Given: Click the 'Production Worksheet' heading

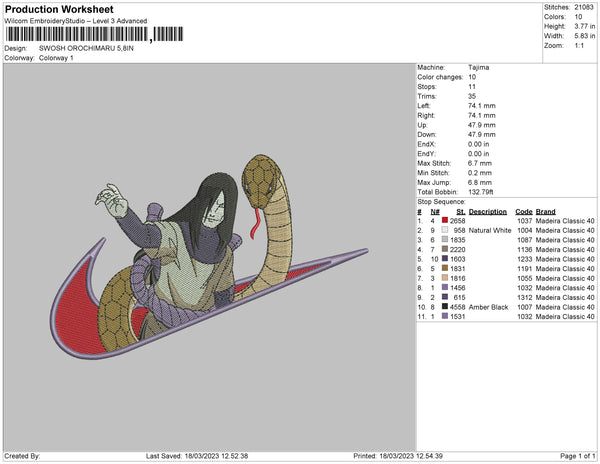Looking at the screenshot, I should coord(59,9).
